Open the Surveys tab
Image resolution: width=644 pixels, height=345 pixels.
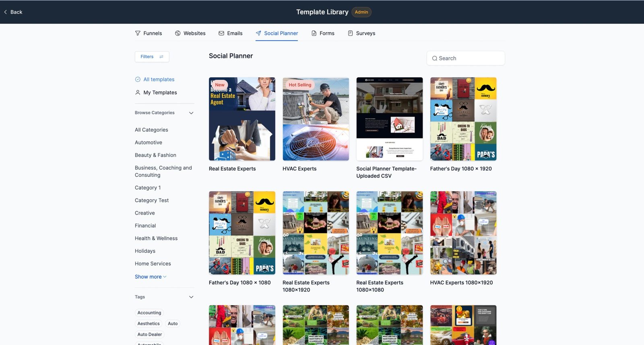[x=365, y=33]
